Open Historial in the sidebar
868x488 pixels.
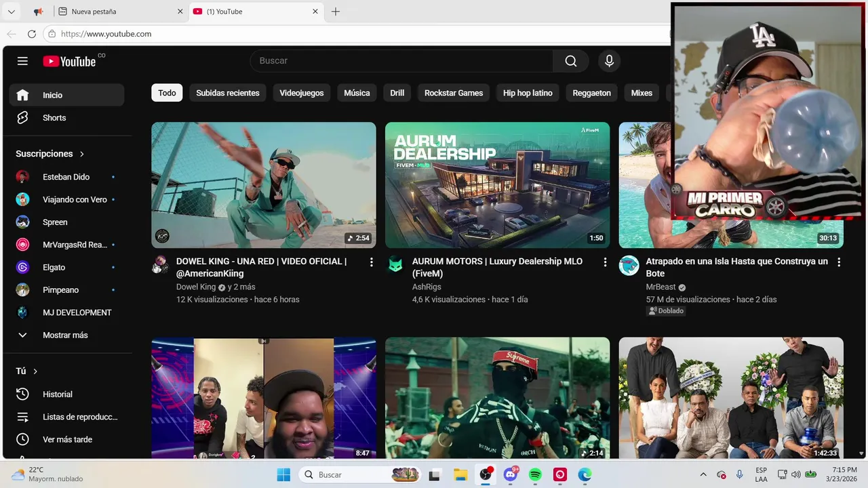point(66,394)
